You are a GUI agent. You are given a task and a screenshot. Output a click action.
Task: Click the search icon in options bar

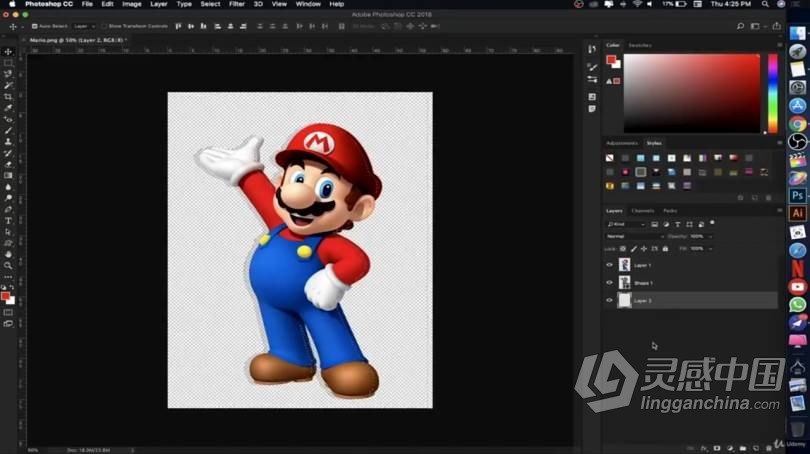(740, 26)
